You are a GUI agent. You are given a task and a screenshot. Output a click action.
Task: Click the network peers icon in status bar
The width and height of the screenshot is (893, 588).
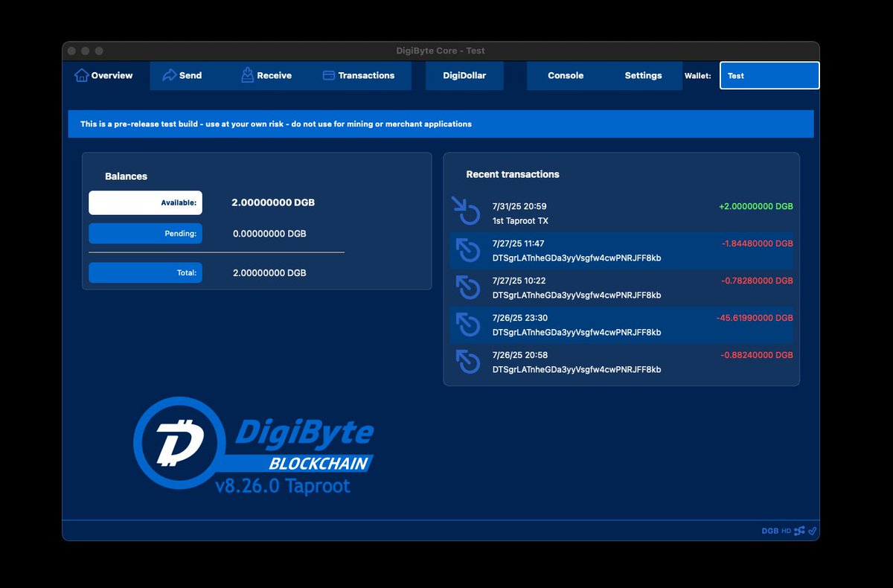pyautogui.click(x=798, y=531)
